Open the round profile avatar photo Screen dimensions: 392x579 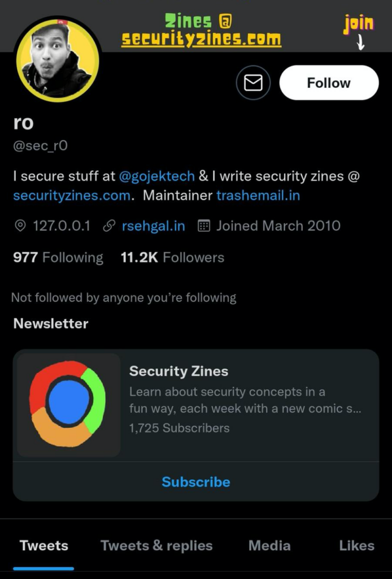[x=58, y=59]
